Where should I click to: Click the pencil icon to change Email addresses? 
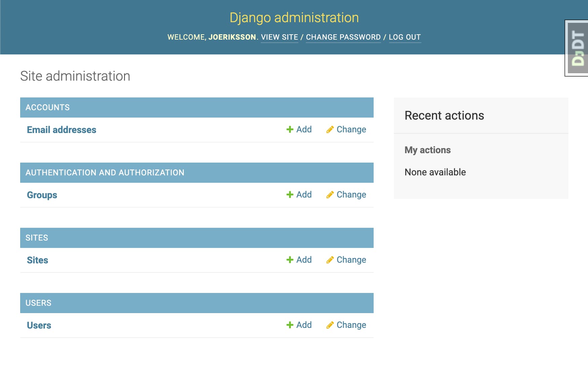(x=330, y=129)
